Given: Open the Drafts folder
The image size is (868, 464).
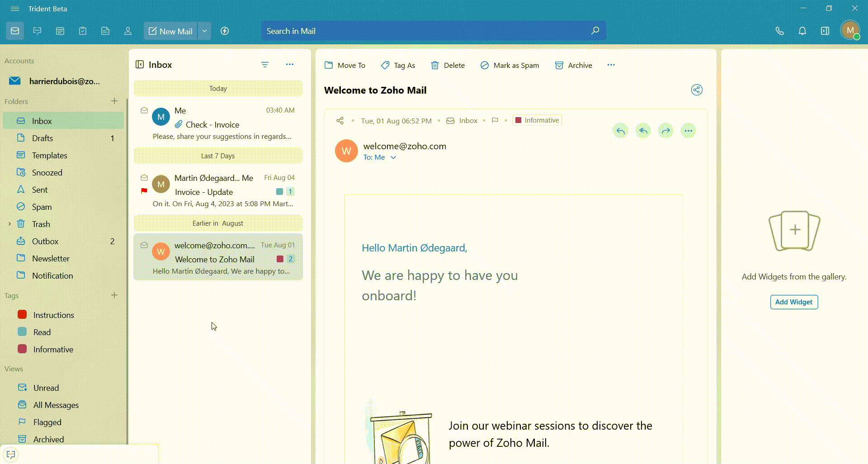Looking at the screenshot, I should (42, 138).
